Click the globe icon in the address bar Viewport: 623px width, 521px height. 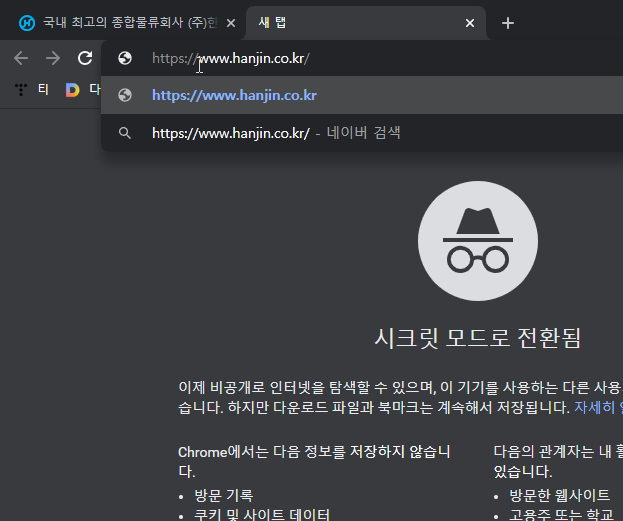pos(125,58)
